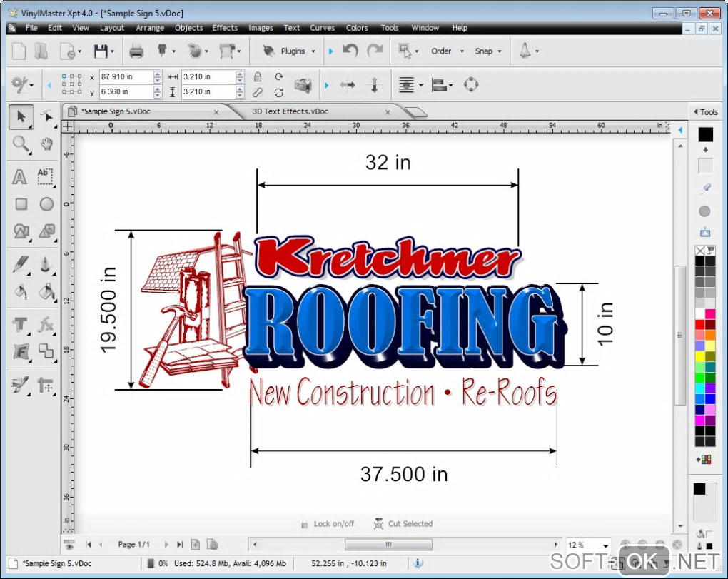Select the Text 'A' tool

coord(19,177)
